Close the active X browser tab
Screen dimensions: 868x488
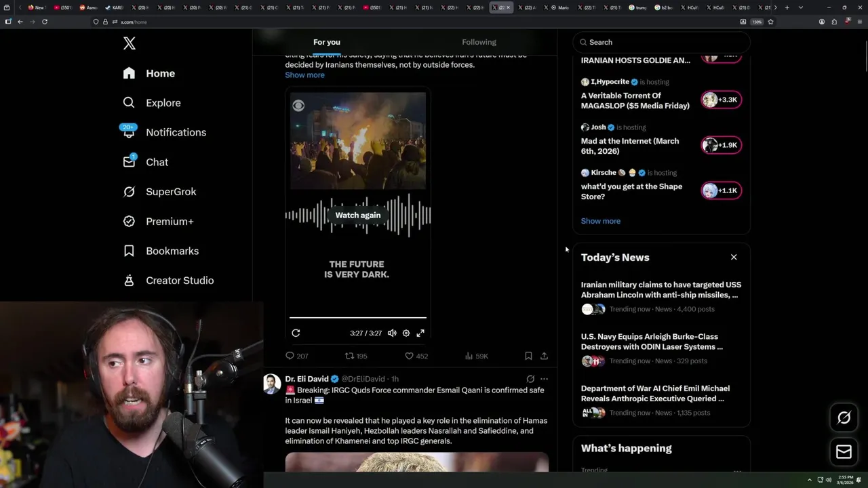509,7
